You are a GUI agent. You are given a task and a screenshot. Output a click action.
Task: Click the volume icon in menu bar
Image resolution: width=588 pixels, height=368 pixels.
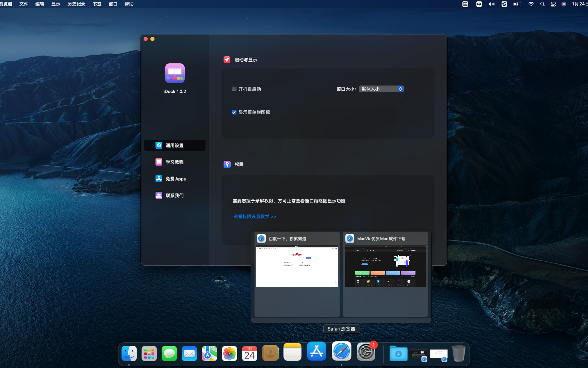click(492, 4)
